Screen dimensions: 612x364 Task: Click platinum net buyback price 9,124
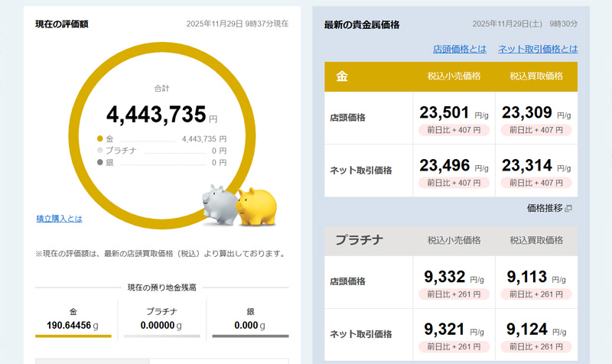(527, 330)
